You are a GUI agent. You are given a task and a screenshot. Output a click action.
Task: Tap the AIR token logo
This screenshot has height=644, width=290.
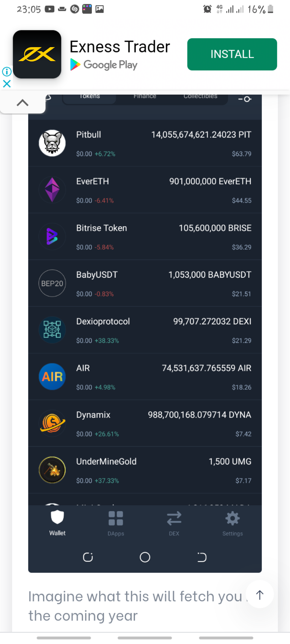pos(52,376)
